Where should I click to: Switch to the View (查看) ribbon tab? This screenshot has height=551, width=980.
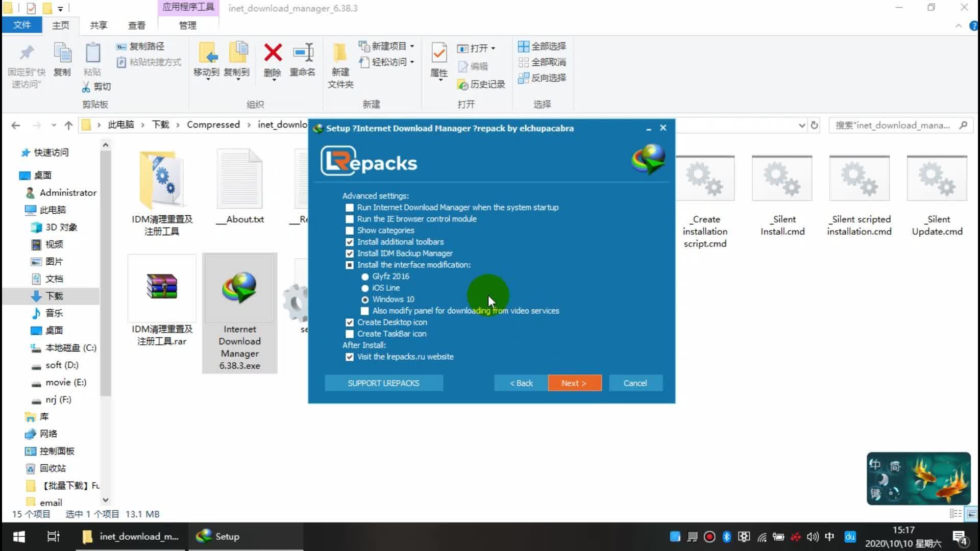coord(136,25)
